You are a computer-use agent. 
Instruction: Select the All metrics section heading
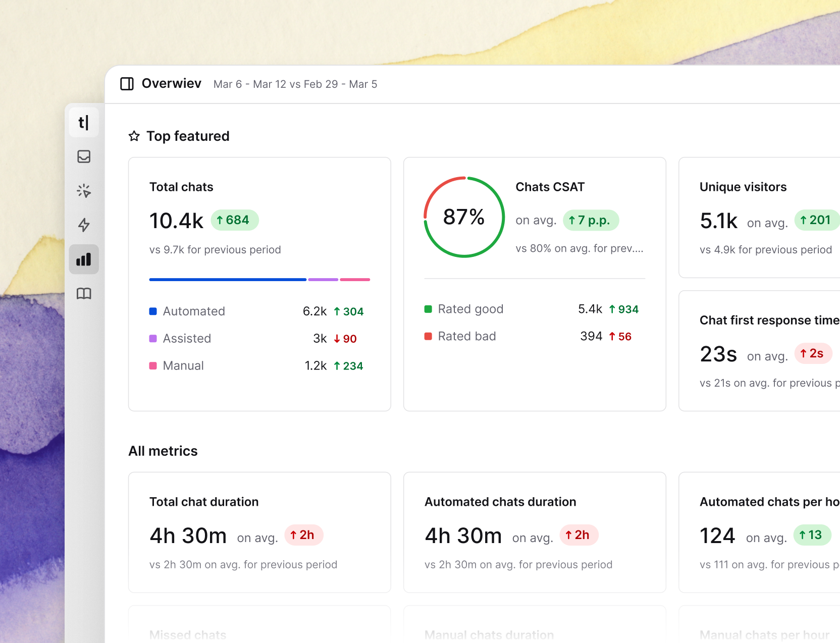pyautogui.click(x=163, y=451)
